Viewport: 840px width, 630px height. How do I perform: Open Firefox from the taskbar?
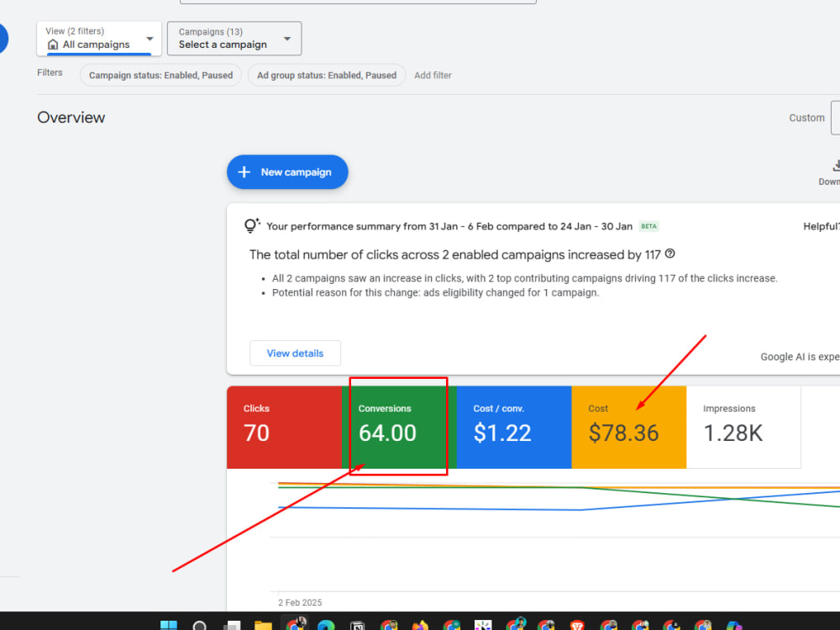coord(421,625)
